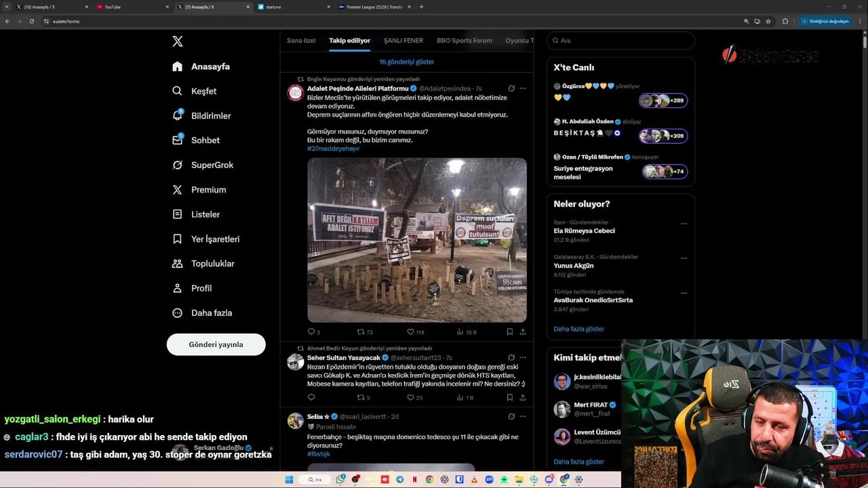The width and height of the screenshot is (868, 488).
Task: Switch to YouTube browser tab
Action: tap(132, 7)
